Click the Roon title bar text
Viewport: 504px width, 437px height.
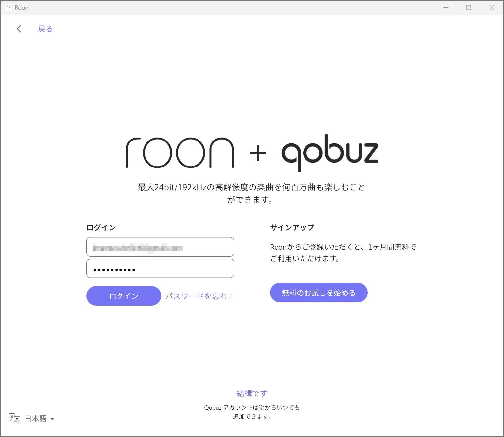pos(22,8)
